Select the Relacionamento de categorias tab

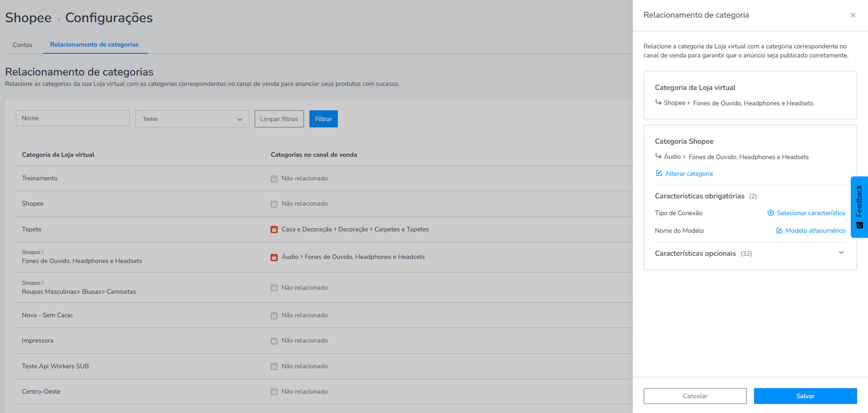point(95,44)
